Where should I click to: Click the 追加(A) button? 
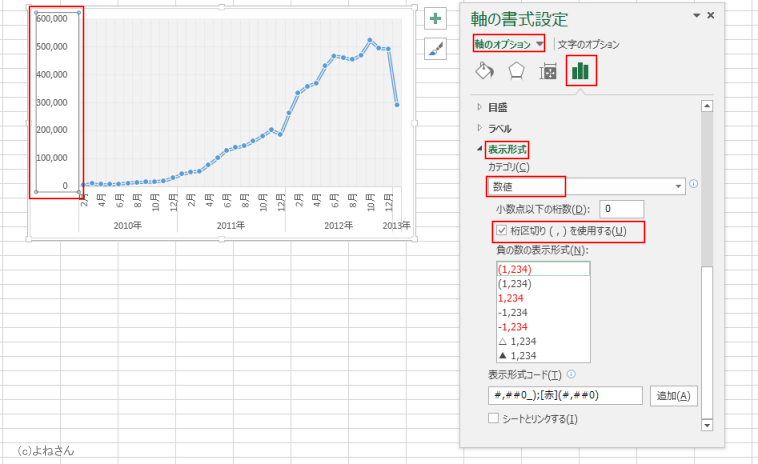(673, 396)
